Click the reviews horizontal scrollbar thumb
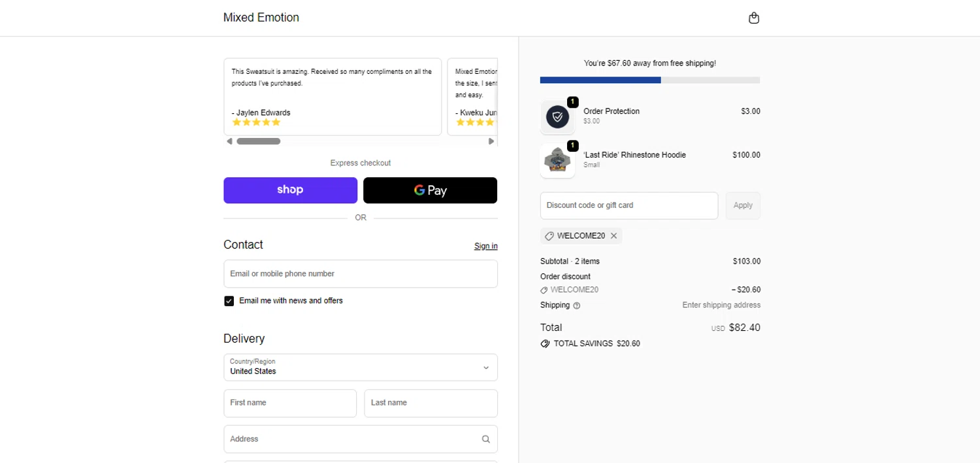This screenshot has height=463, width=980. point(258,141)
